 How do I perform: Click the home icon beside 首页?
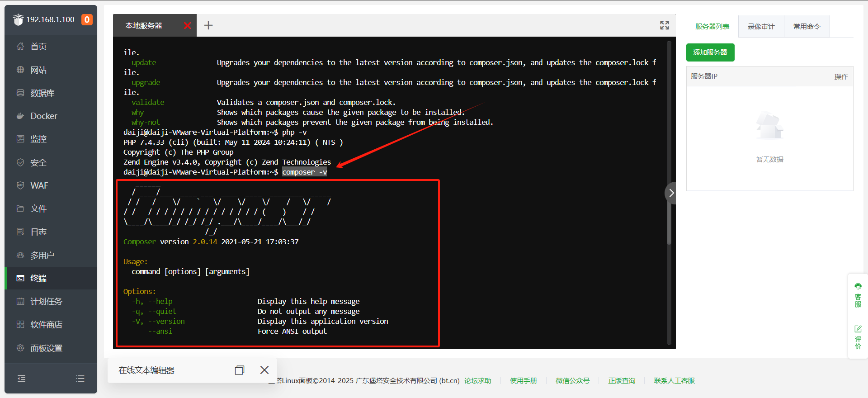click(20, 46)
